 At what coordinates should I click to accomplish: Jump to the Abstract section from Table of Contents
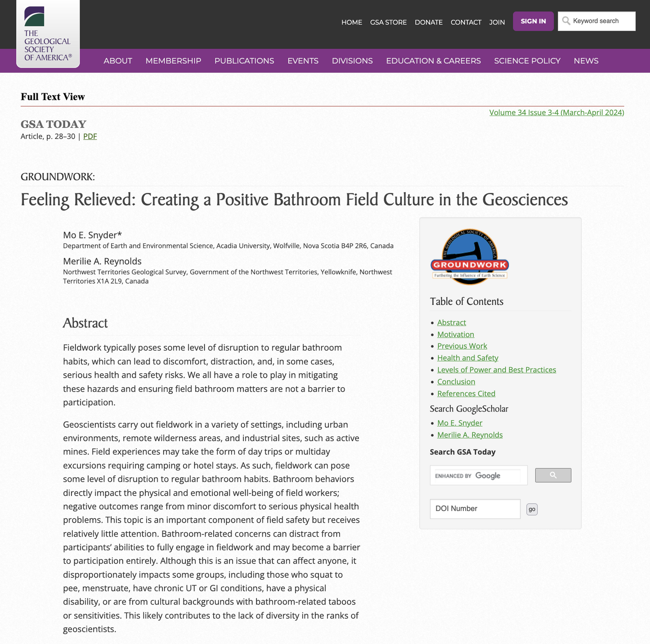(x=451, y=322)
